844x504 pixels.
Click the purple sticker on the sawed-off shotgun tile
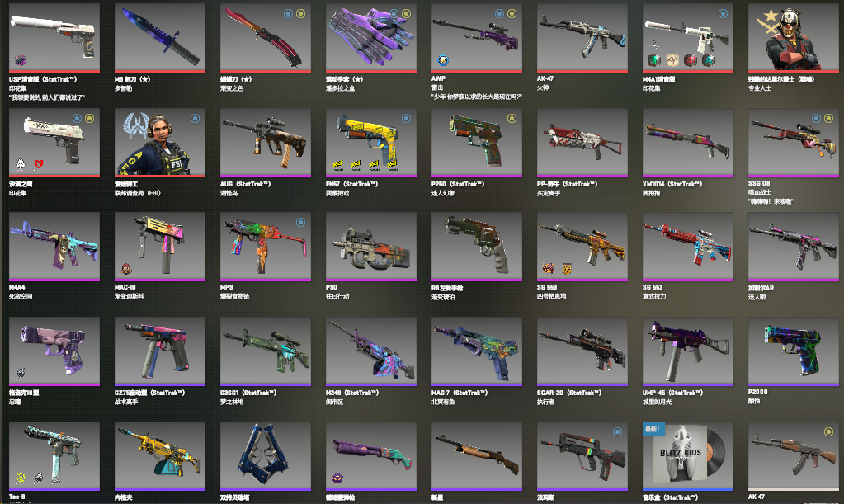point(337,478)
